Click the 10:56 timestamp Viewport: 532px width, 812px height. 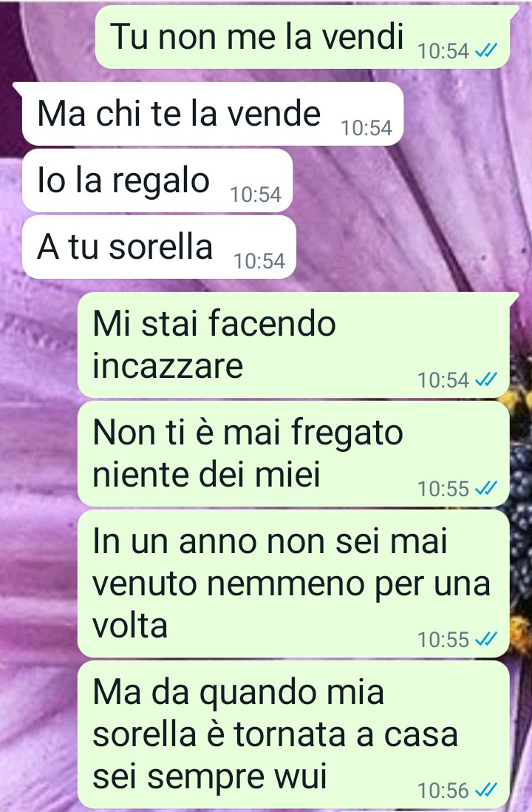coord(443,791)
